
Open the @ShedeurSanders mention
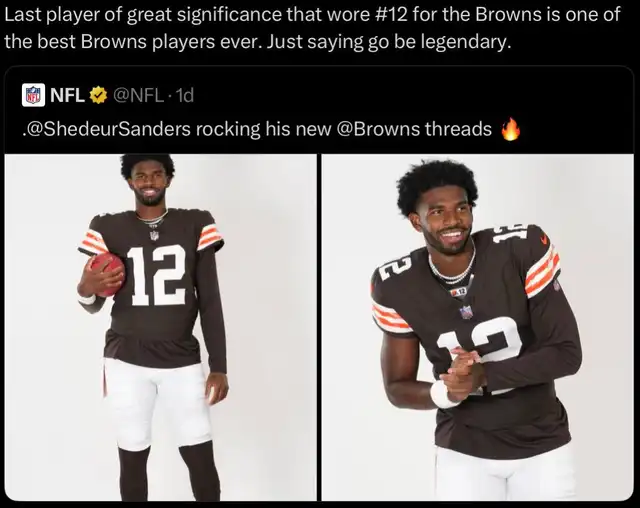[x=107, y=129]
